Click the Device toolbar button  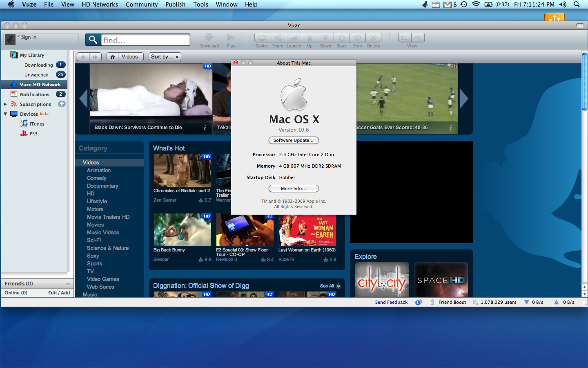point(262,38)
